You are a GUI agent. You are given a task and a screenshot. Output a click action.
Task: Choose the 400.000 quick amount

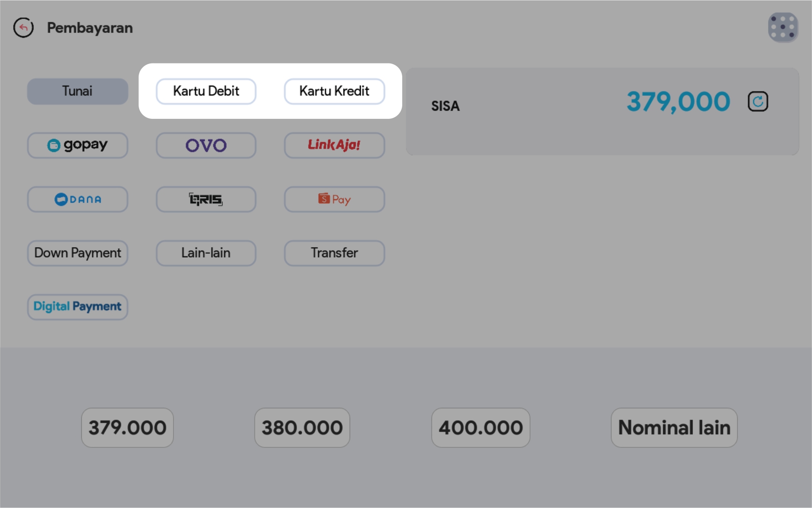click(481, 428)
